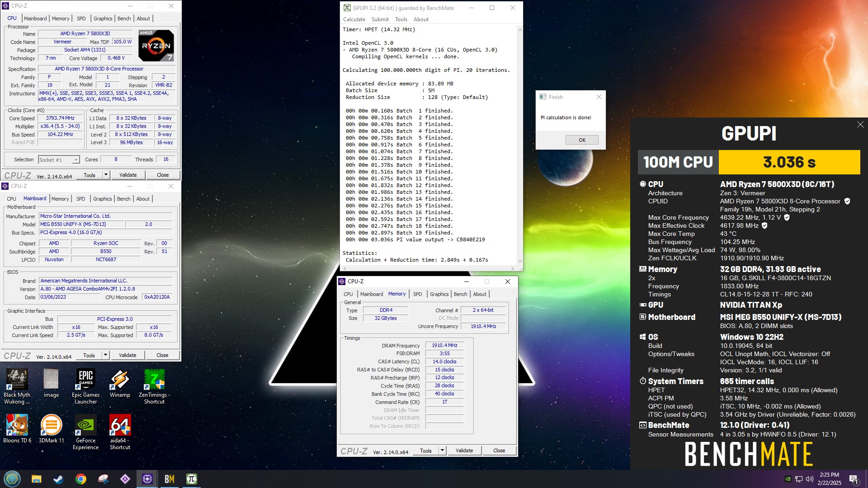
Task: Click the AMD Ryzen 7 5800X3D name field
Action: [85, 34]
